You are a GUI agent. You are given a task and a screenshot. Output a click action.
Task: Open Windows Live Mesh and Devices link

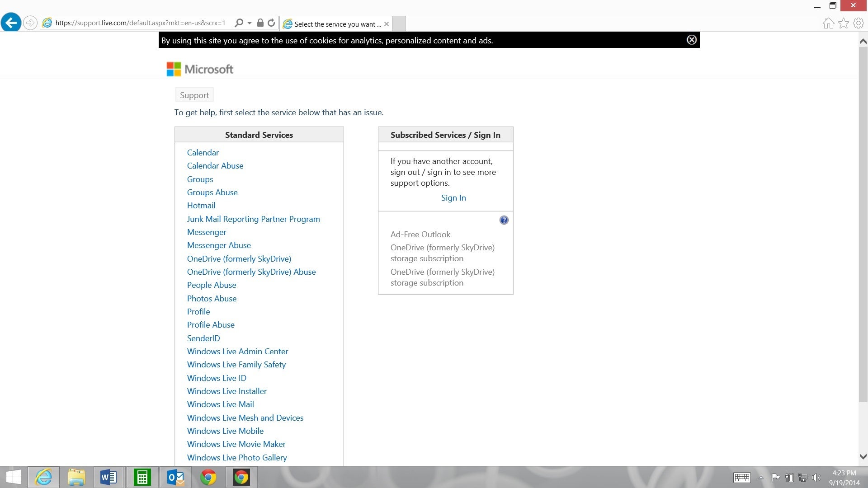point(245,418)
